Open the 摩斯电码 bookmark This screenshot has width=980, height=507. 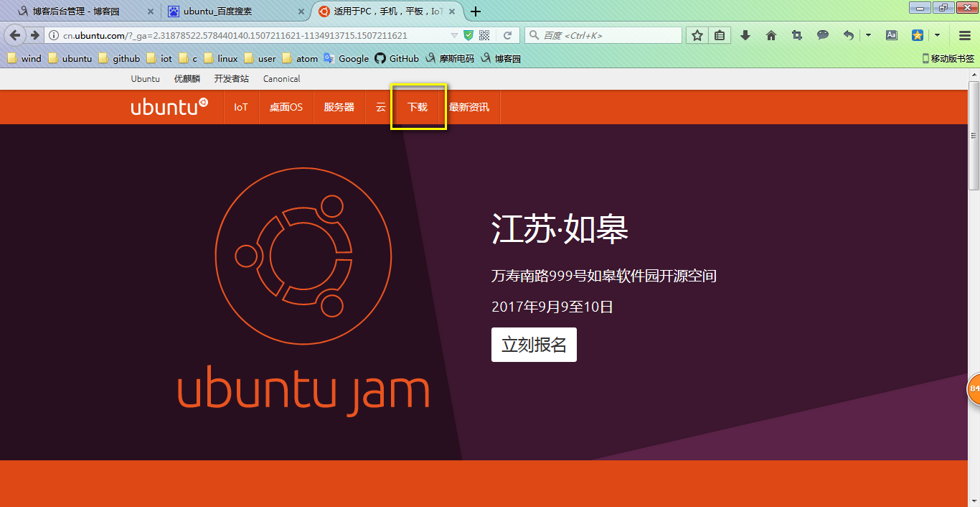click(x=450, y=59)
